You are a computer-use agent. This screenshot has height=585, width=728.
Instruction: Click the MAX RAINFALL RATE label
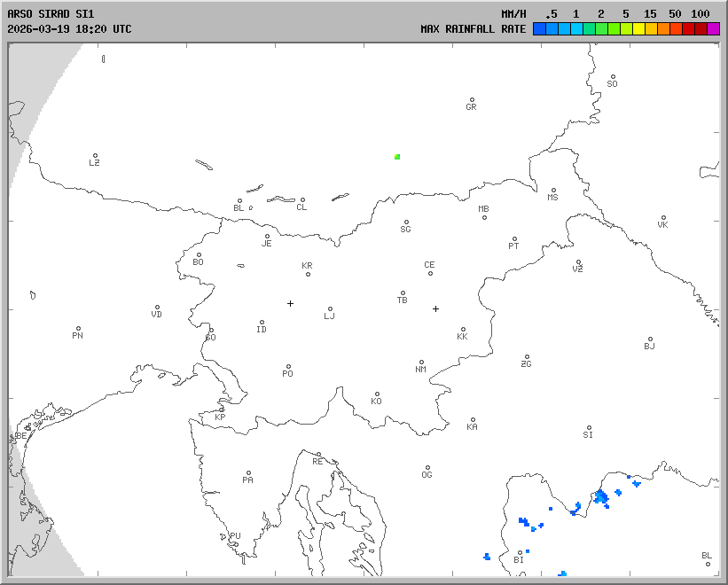tap(473, 29)
